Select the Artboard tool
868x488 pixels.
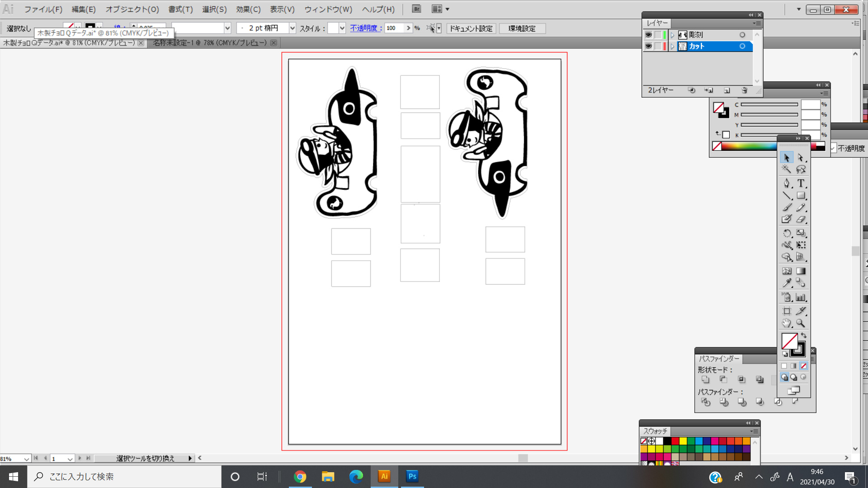tap(787, 311)
